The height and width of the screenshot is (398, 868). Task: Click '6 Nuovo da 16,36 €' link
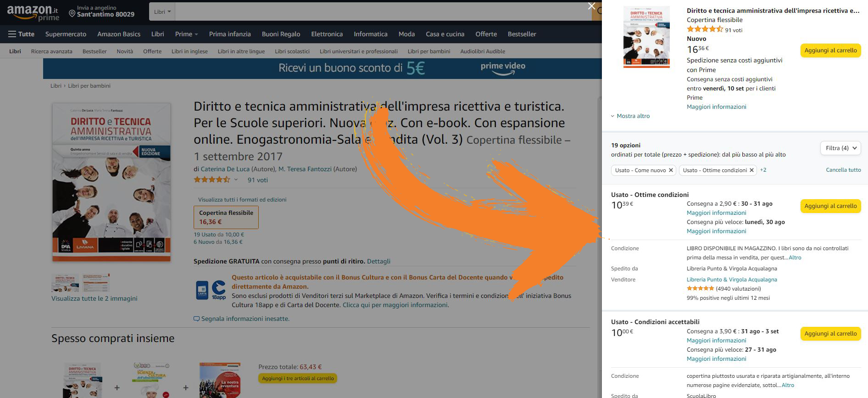click(x=218, y=242)
